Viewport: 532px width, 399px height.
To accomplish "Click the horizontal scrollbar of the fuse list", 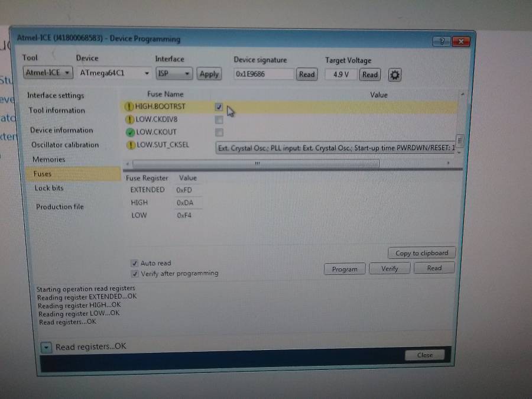I will coord(256,164).
